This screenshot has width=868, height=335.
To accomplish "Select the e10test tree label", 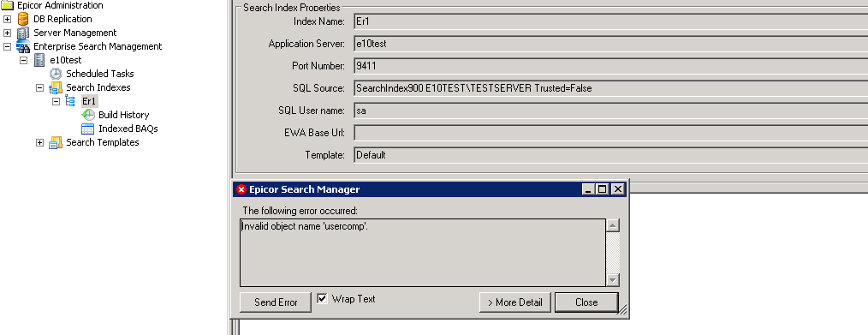I will pos(65,60).
